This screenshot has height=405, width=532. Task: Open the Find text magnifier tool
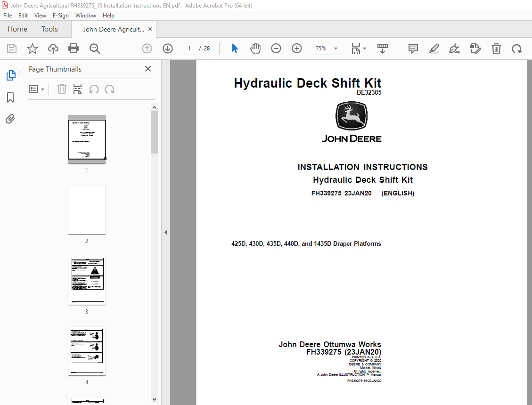coord(95,49)
